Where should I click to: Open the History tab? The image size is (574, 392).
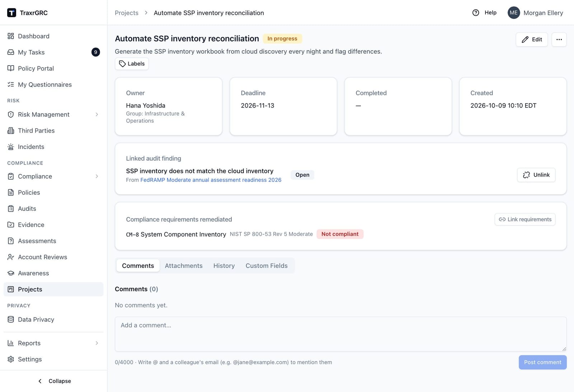pos(224,265)
